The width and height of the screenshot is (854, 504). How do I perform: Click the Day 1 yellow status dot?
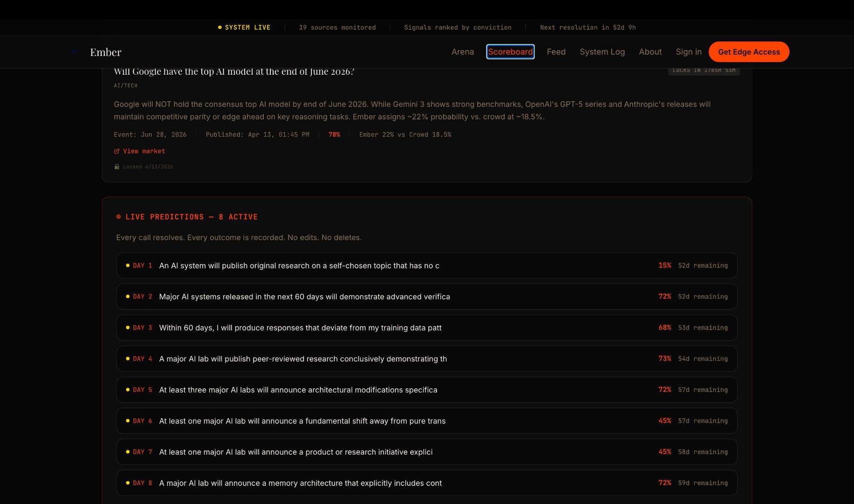[x=127, y=265]
